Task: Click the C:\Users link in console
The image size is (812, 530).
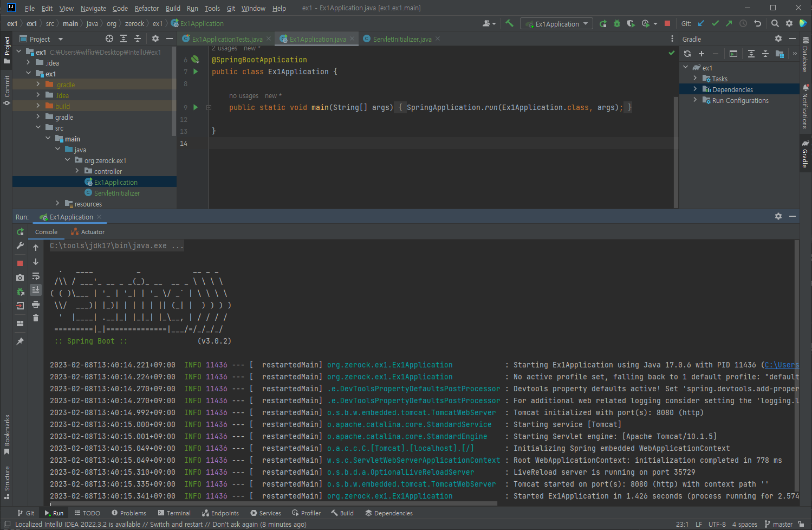Action: coord(782,365)
